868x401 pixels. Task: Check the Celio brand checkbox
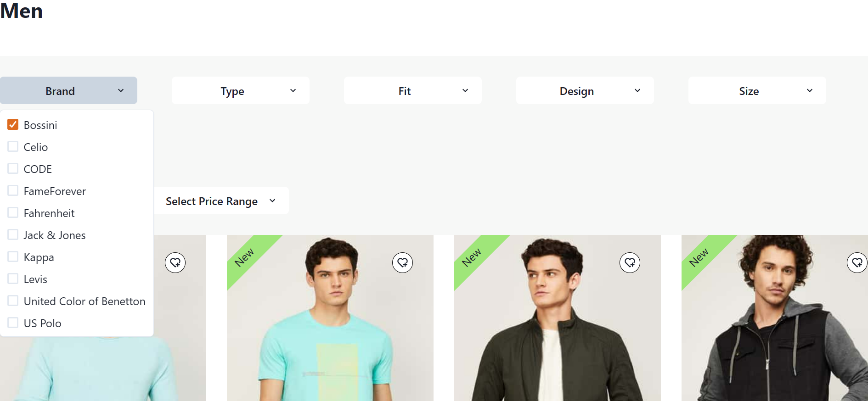pos(13,146)
